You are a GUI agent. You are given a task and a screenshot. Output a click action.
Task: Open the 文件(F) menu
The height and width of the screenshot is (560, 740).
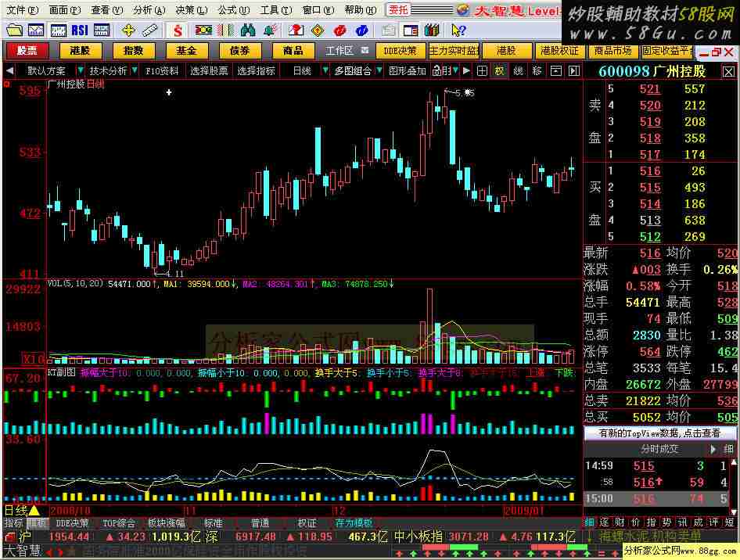coord(22,10)
